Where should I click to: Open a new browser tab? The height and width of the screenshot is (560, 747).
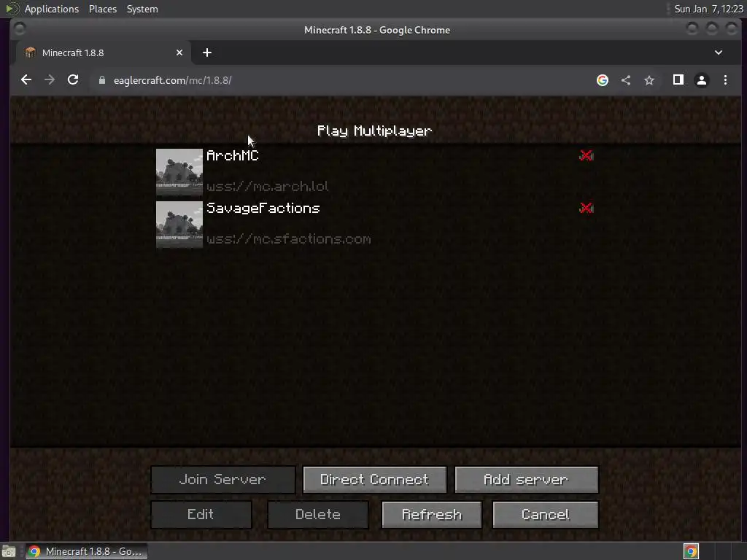pos(206,52)
